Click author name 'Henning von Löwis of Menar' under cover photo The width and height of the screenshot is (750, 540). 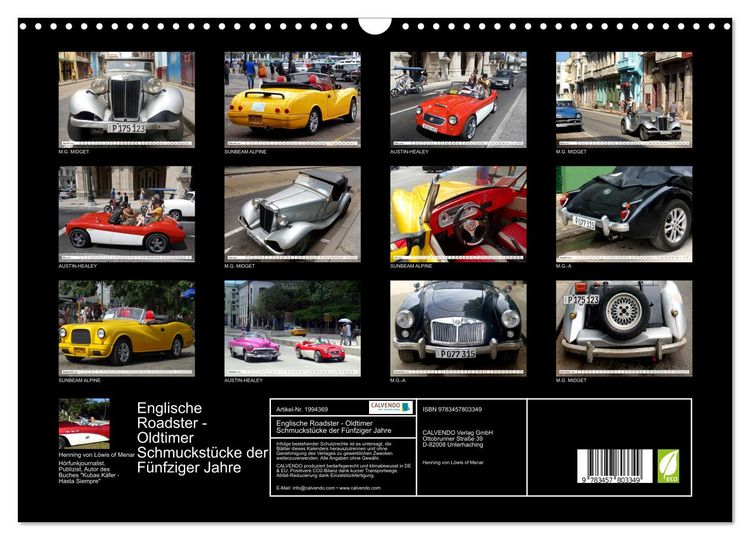pyautogui.click(x=97, y=455)
